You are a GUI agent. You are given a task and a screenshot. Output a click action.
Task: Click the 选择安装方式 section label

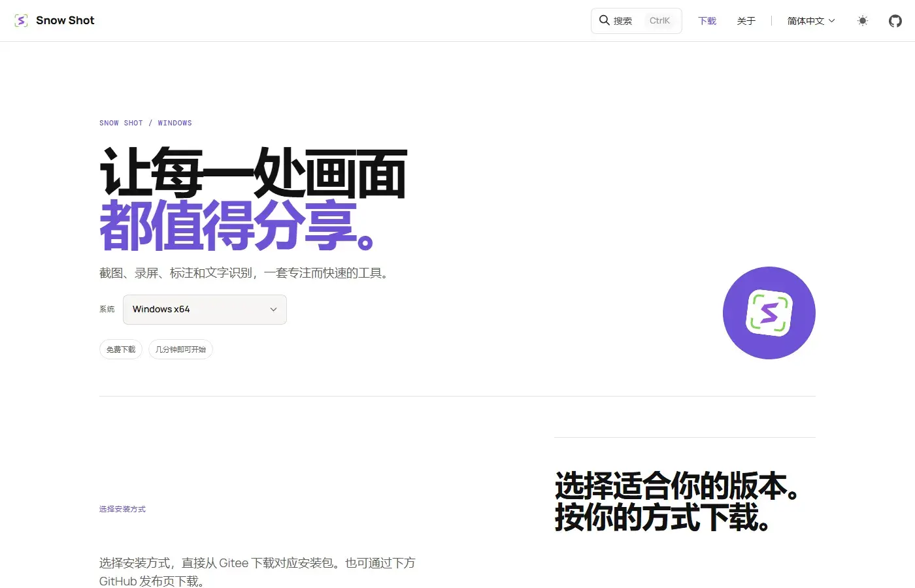click(x=122, y=509)
